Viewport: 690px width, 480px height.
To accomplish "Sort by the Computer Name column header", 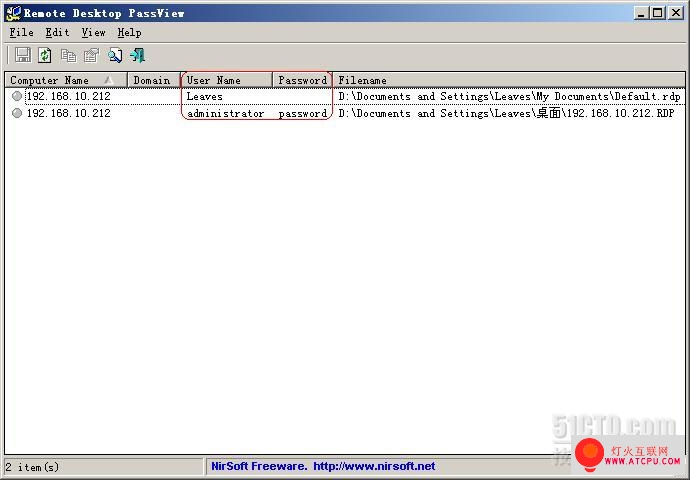I will [66, 80].
